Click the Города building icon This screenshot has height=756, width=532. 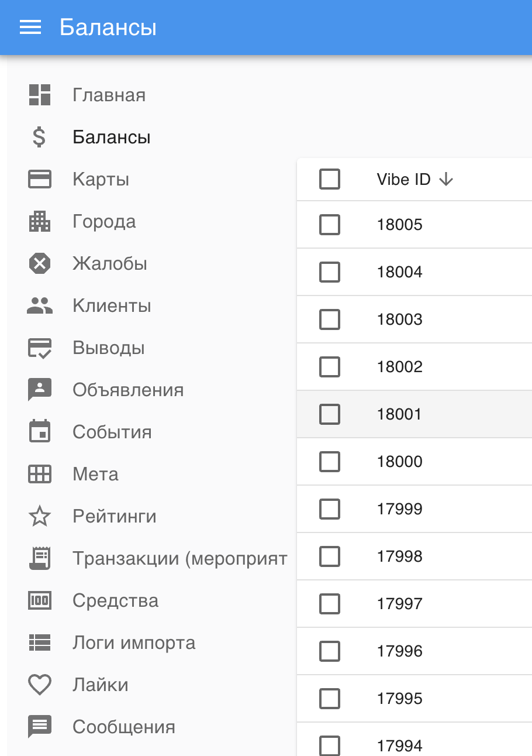[x=40, y=221]
